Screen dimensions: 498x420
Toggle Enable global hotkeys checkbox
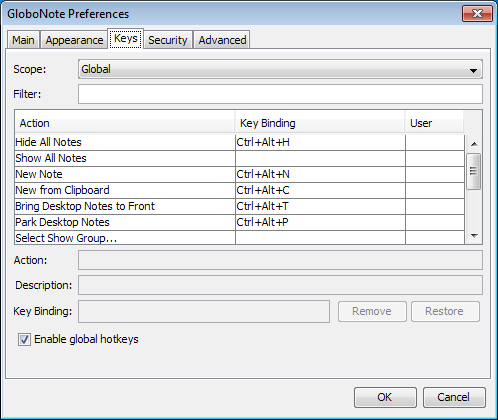pos(24,339)
